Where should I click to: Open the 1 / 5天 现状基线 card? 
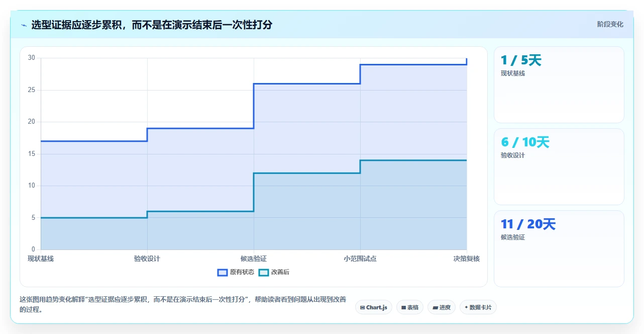tap(559, 85)
